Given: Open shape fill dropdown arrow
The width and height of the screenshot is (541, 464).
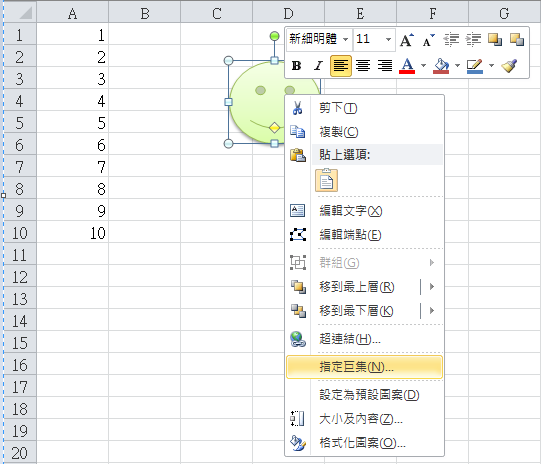Looking at the screenshot, I should click(458, 66).
